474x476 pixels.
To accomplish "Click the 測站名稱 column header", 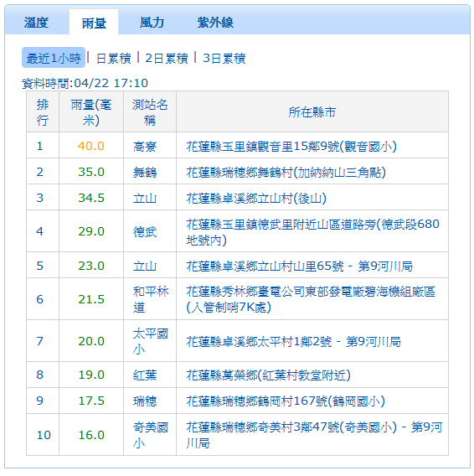I will tap(150, 111).
